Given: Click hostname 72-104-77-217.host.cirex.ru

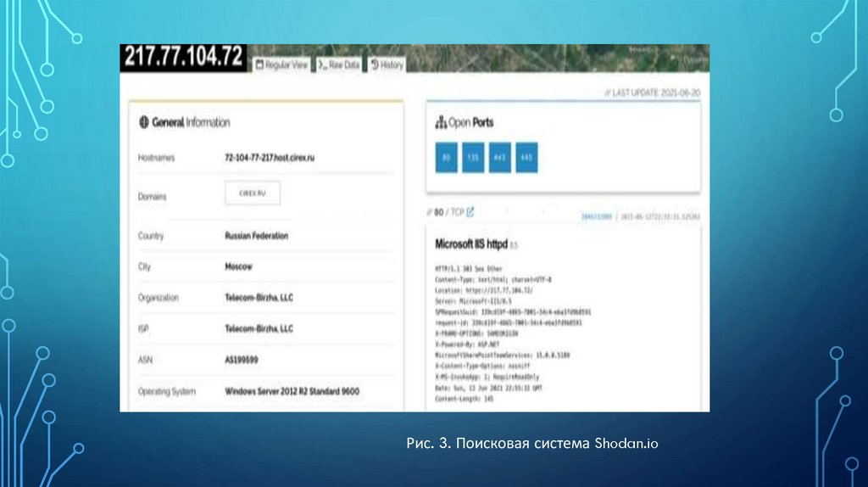Looking at the screenshot, I should 270,157.
